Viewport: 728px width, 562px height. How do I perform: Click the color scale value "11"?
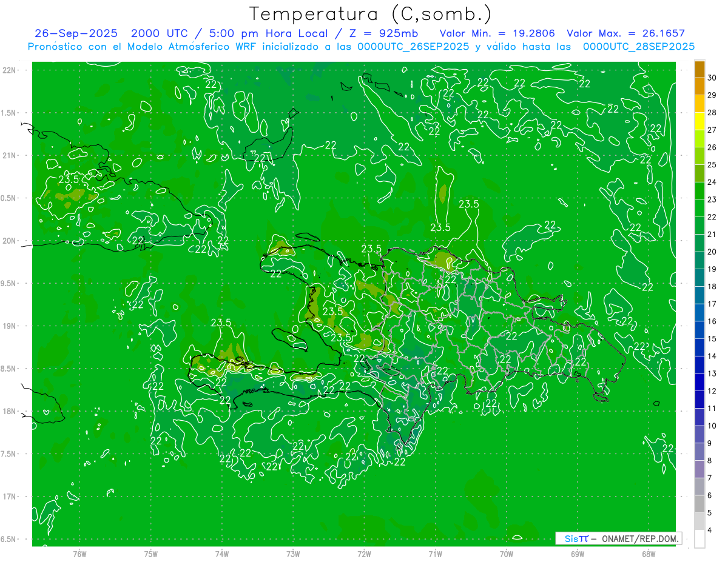(x=712, y=408)
